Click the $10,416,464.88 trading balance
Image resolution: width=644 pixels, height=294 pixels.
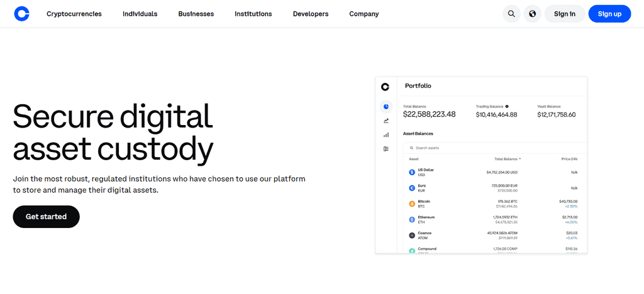tap(497, 115)
